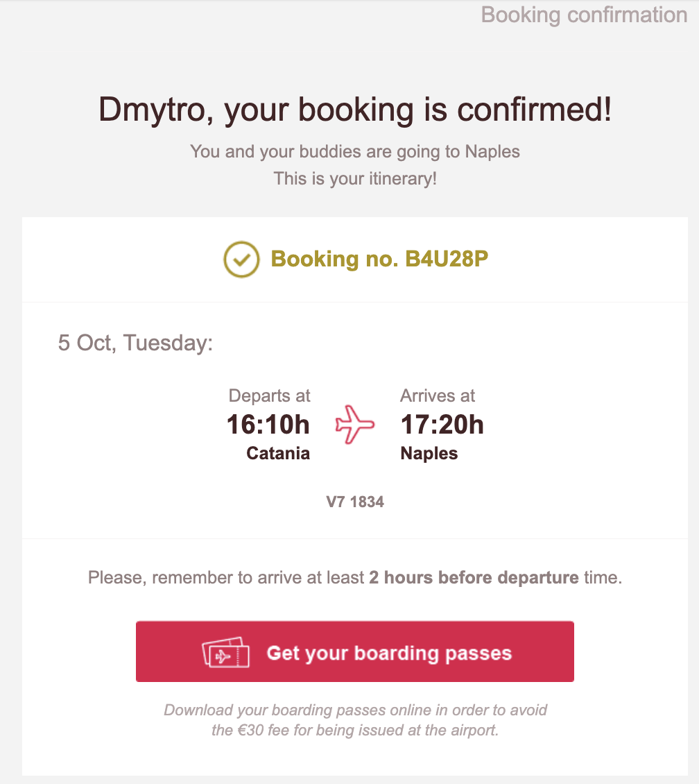Click the 5 Oct, Tuesday date
699x784 pixels.
point(135,343)
